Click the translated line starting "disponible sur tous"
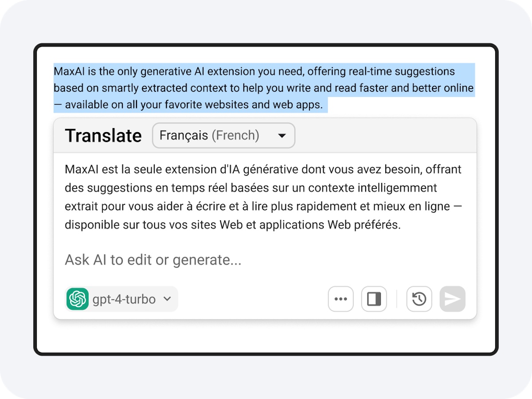 tap(232, 225)
